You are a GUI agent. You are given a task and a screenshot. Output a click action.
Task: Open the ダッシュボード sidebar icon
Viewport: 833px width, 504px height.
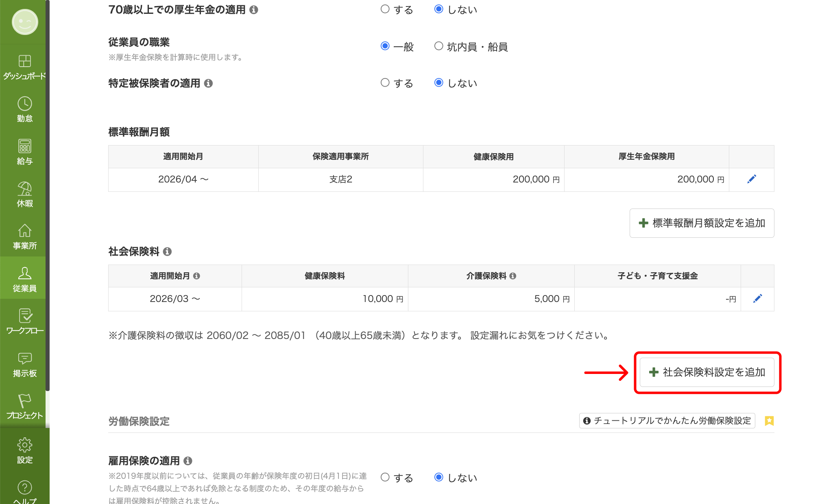click(x=24, y=62)
